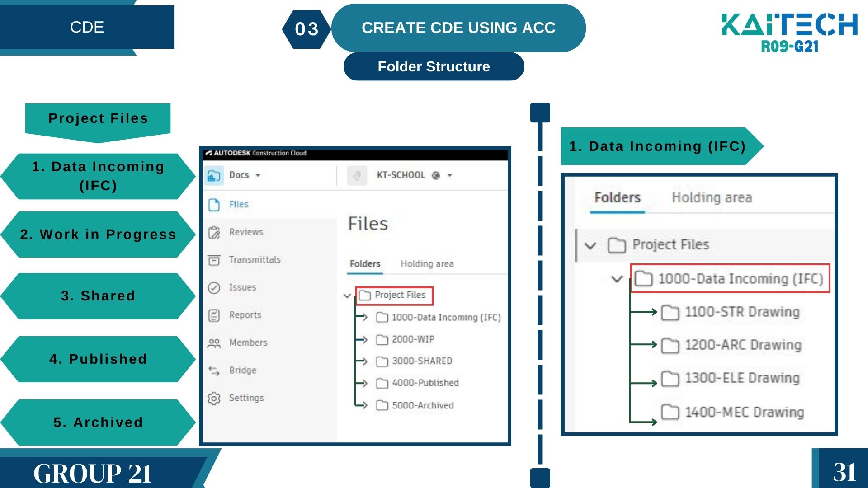This screenshot has width=868, height=488.
Task: Click the Docs module icon
Action: tap(213, 175)
